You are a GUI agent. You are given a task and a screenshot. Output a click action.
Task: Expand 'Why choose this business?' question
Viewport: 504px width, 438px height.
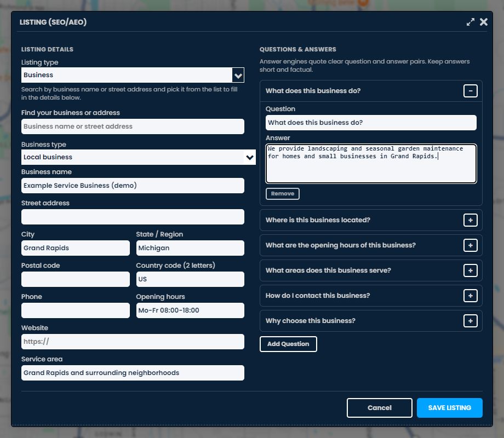470,321
